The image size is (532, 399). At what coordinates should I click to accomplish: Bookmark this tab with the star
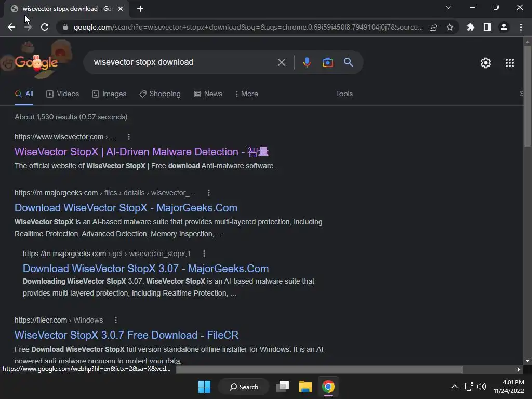(x=450, y=27)
